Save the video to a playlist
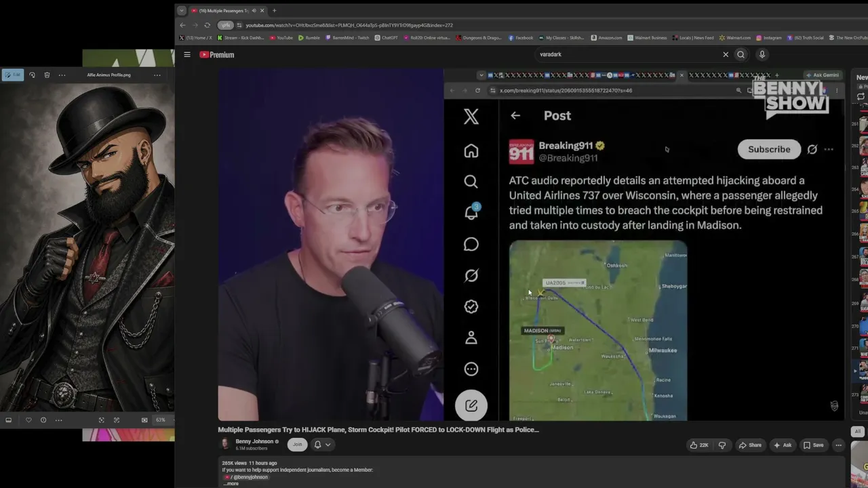868x488 pixels. (x=813, y=445)
